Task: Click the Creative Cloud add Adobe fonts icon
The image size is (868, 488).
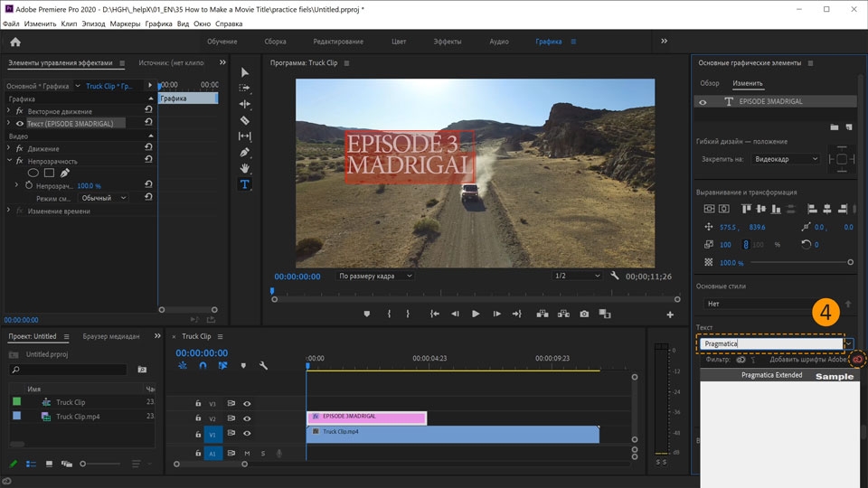Action: 857,360
